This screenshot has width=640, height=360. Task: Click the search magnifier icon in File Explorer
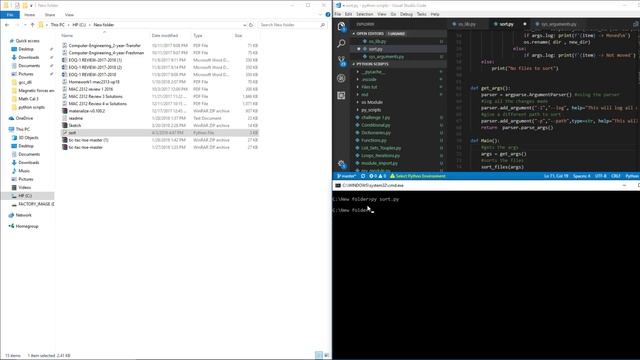pos(322,25)
